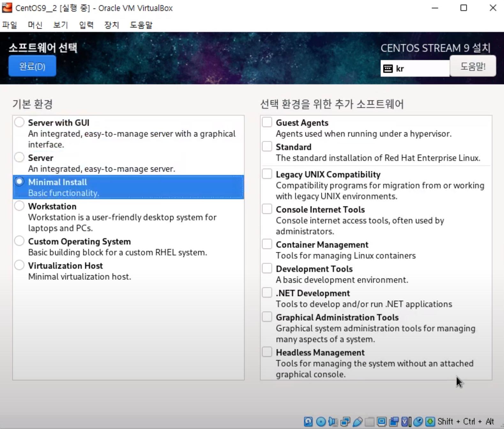
Task: Click the hard disk activity status icon
Action: tap(308, 422)
